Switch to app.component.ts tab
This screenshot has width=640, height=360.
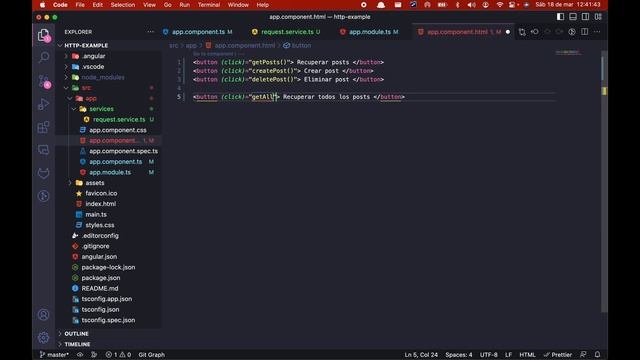[198, 32]
